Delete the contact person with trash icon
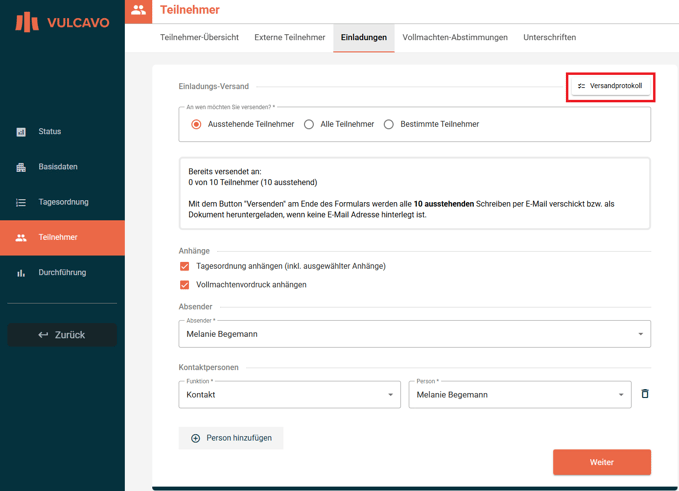 pos(645,394)
